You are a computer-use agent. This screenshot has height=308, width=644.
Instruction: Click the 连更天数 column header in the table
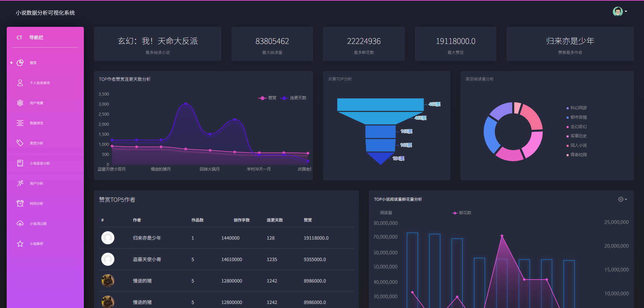click(275, 220)
